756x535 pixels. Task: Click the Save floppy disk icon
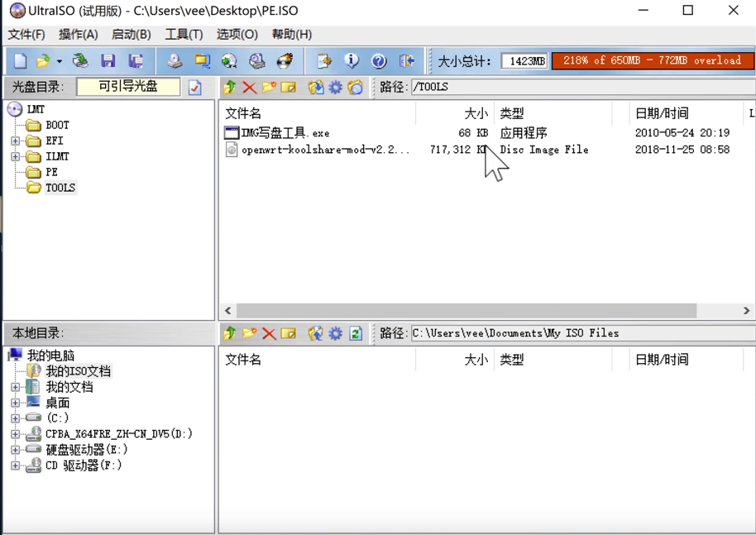[108, 60]
